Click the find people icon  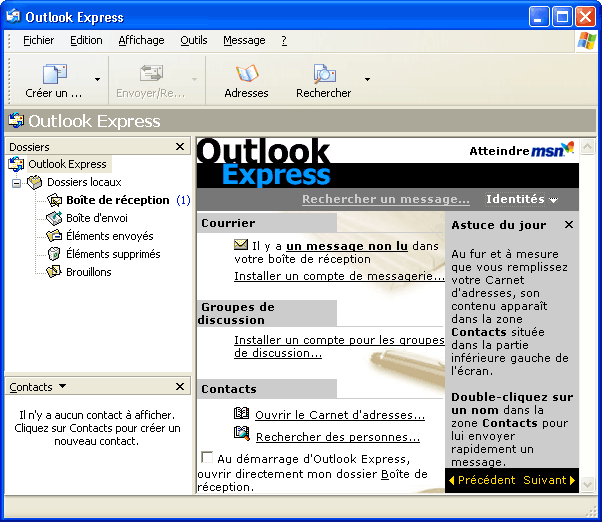pos(241,433)
